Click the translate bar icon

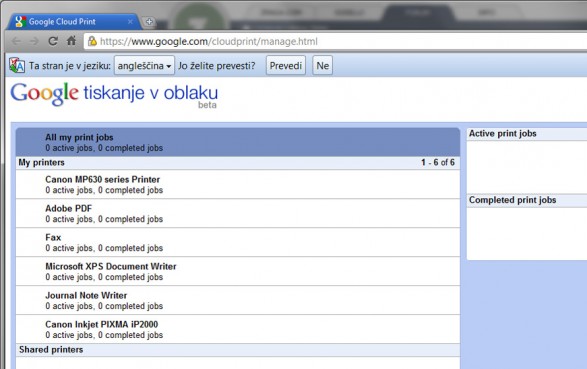[x=17, y=65]
